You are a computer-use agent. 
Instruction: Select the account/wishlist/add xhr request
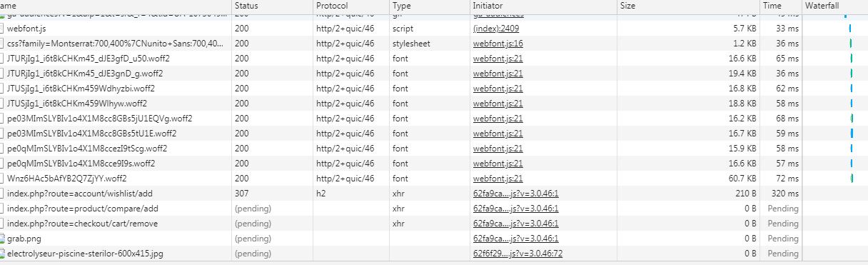tap(434, 194)
